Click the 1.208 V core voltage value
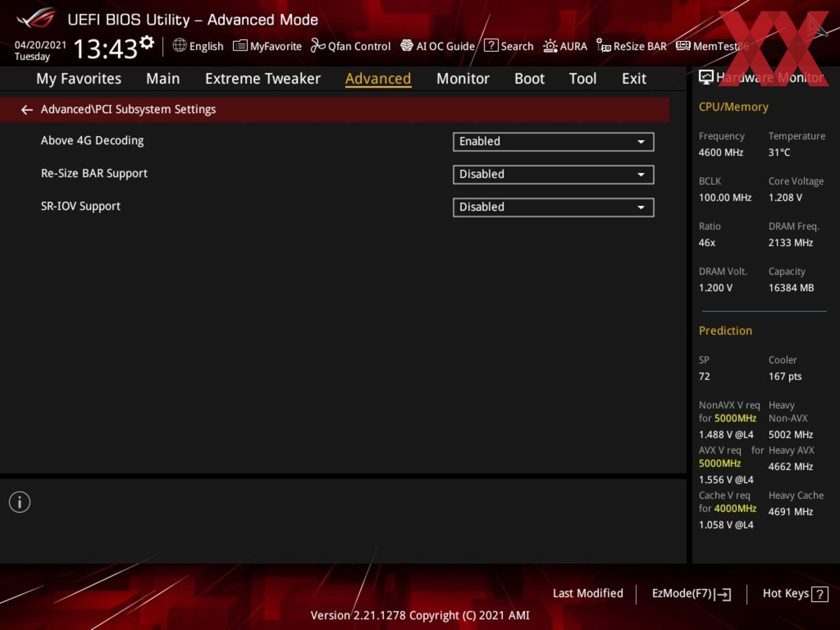 click(785, 198)
